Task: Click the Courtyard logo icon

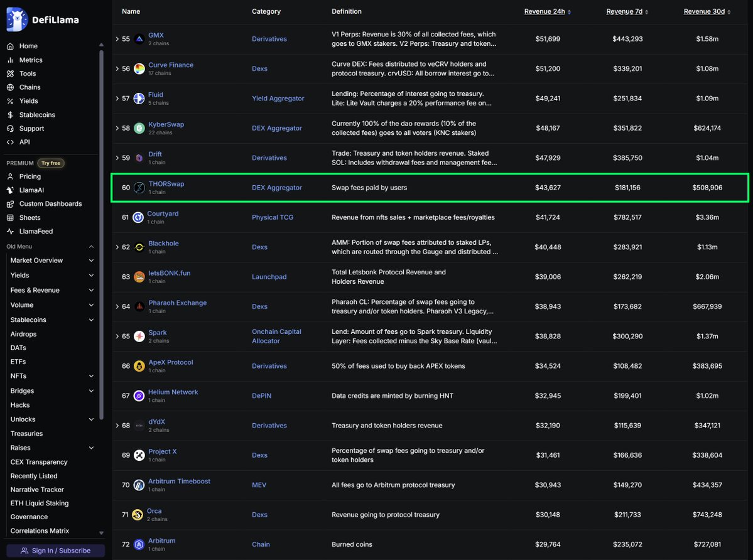Action: tap(138, 217)
